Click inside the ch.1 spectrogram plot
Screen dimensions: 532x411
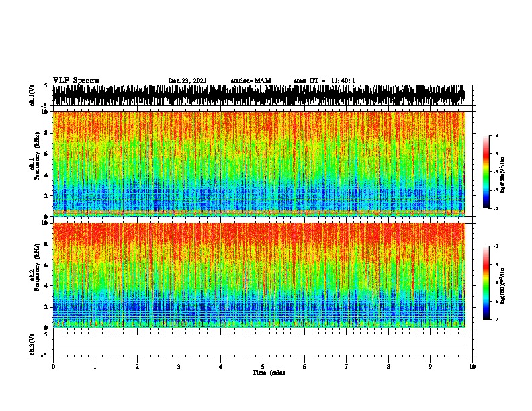click(x=259, y=164)
